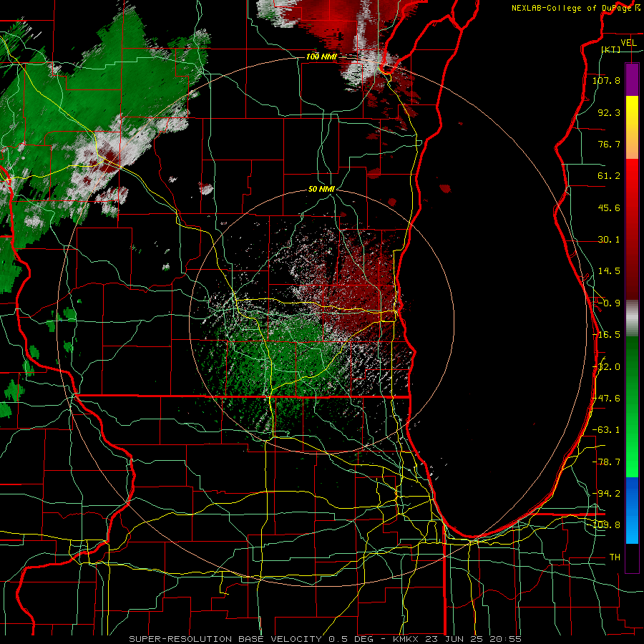
Task: Select the 30.1 velocity scale value
Action: (x=609, y=240)
